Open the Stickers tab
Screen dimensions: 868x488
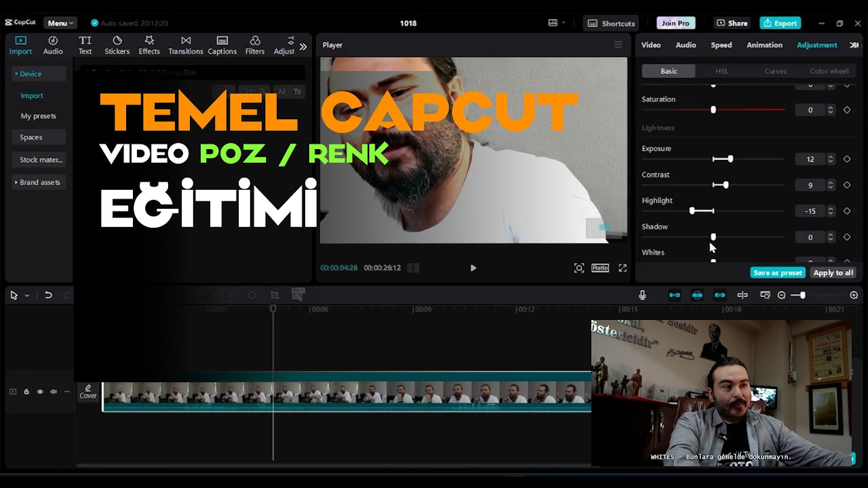pos(117,45)
